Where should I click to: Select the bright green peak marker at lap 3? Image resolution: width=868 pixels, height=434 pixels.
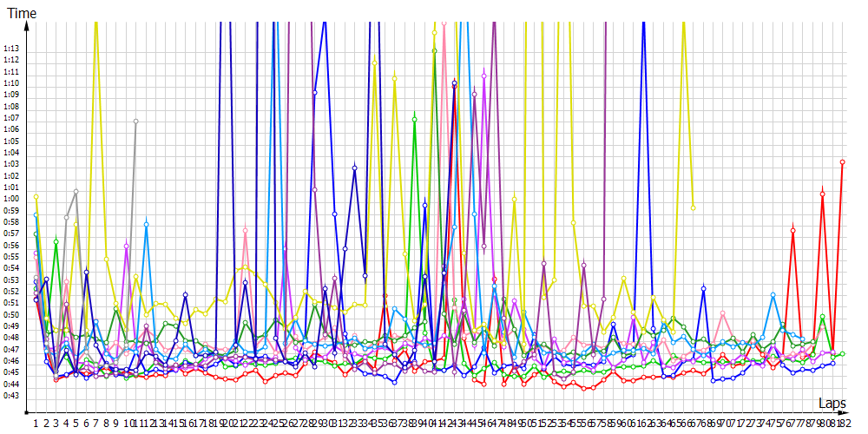pos(56,241)
